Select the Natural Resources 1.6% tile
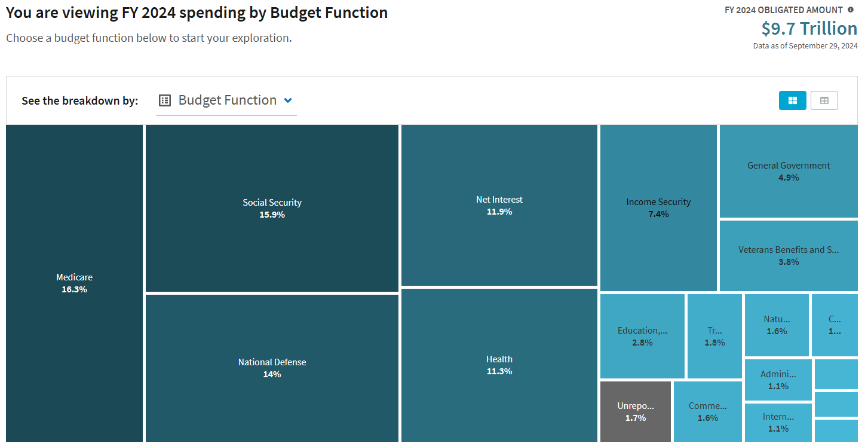Image resolution: width=868 pixels, height=446 pixels. [777, 325]
